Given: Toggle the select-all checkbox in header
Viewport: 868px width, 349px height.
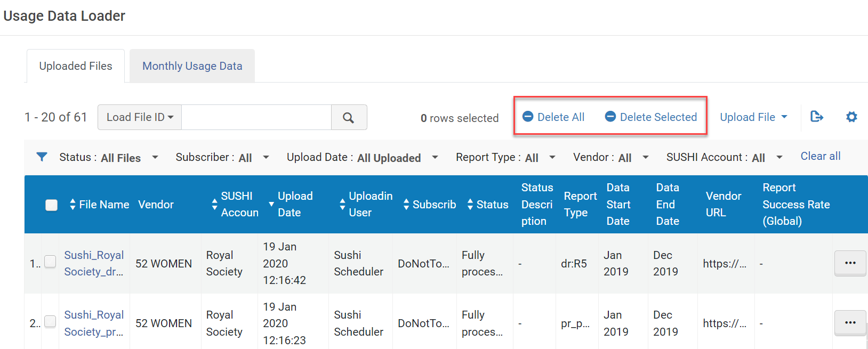Looking at the screenshot, I should tap(51, 205).
